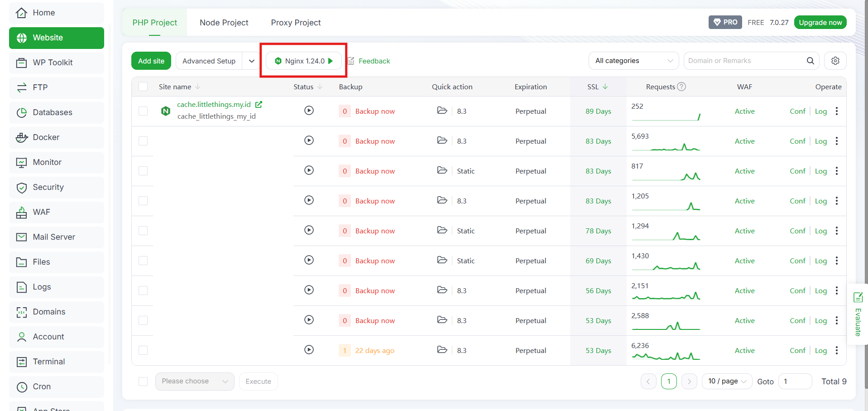
Task: Click the Domains sidebar icon
Action: (x=21, y=312)
